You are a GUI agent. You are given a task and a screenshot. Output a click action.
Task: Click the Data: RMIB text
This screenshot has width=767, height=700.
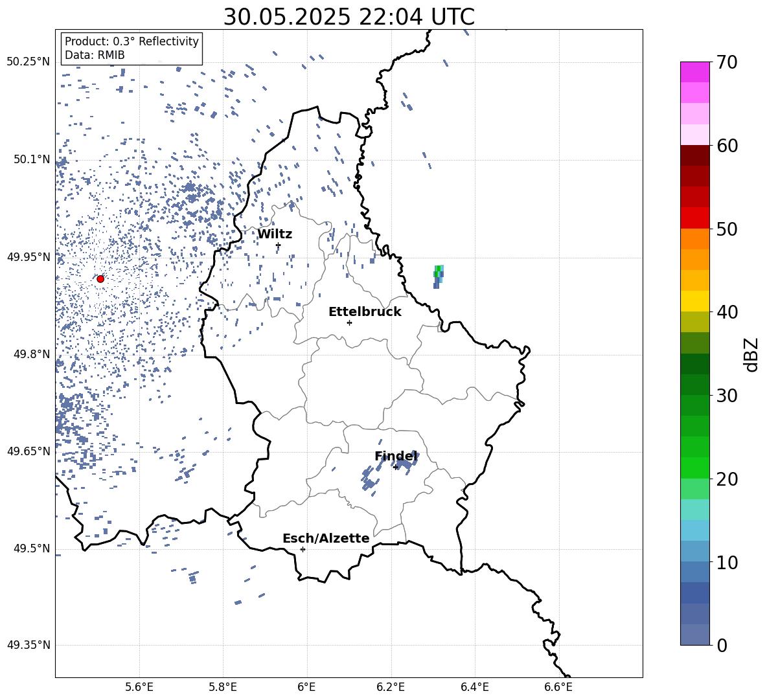click(95, 55)
